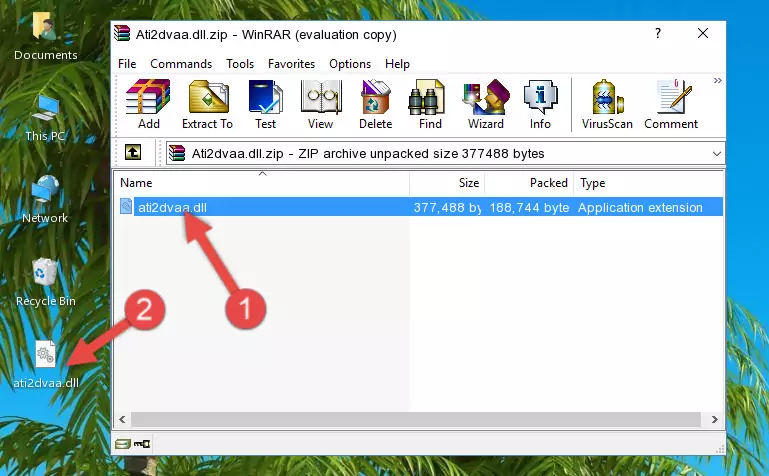
Task: Go up one folder level
Action: (133, 152)
